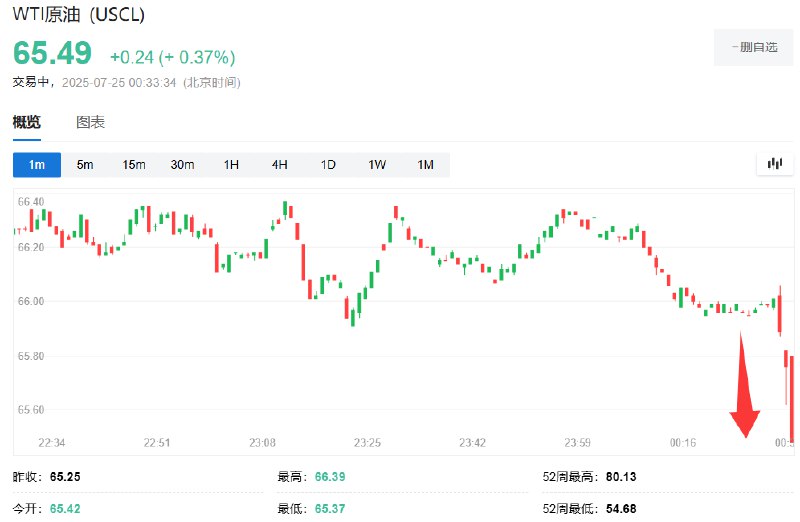The height and width of the screenshot is (522, 800).
Task: Choose the 1H timeframe
Action: (x=231, y=165)
